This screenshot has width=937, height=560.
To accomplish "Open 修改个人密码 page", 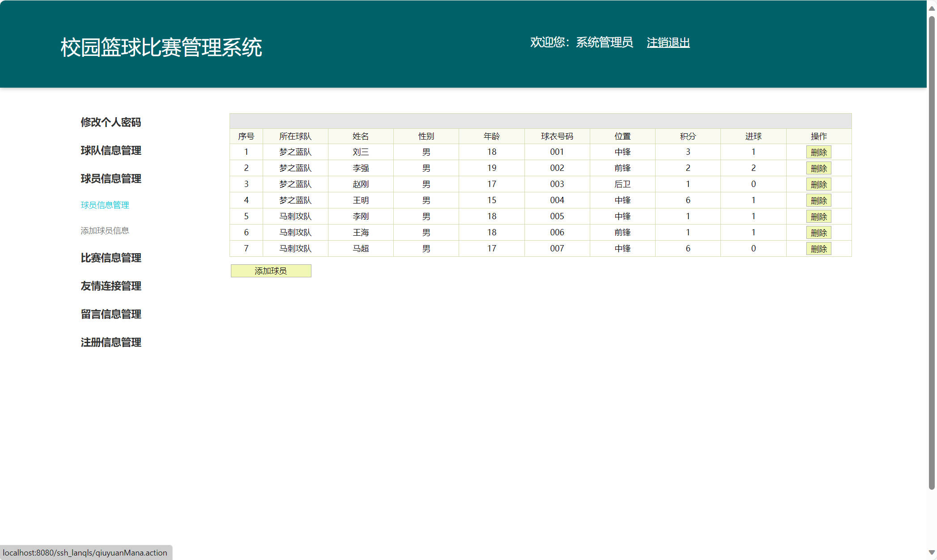I will (x=110, y=122).
